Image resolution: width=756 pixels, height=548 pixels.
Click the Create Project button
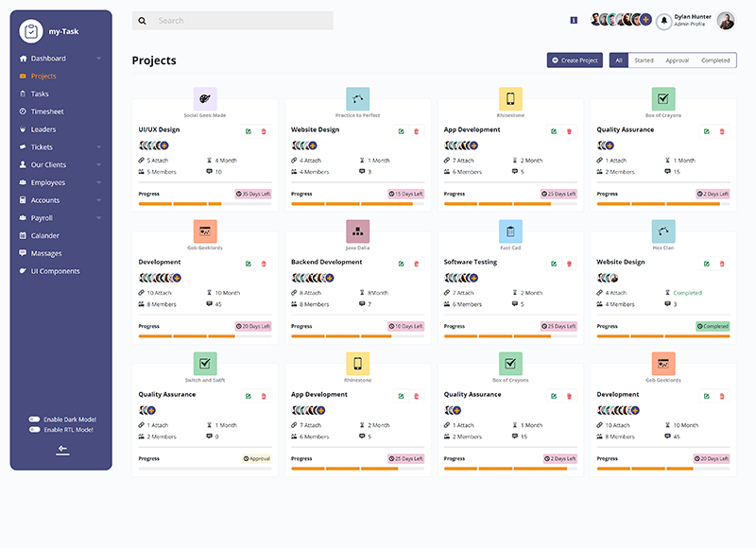pyautogui.click(x=575, y=60)
